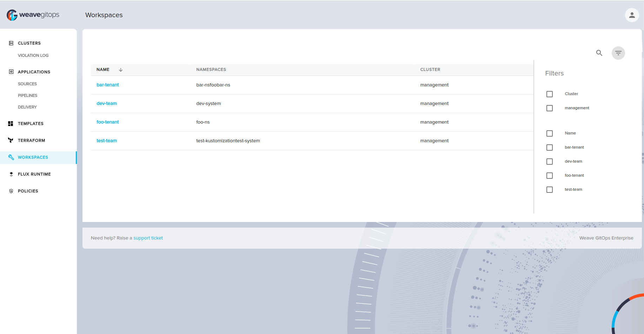The width and height of the screenshot is (644, 334).
Task: Check the management filter checkbox
Action: tap(550, 108)
